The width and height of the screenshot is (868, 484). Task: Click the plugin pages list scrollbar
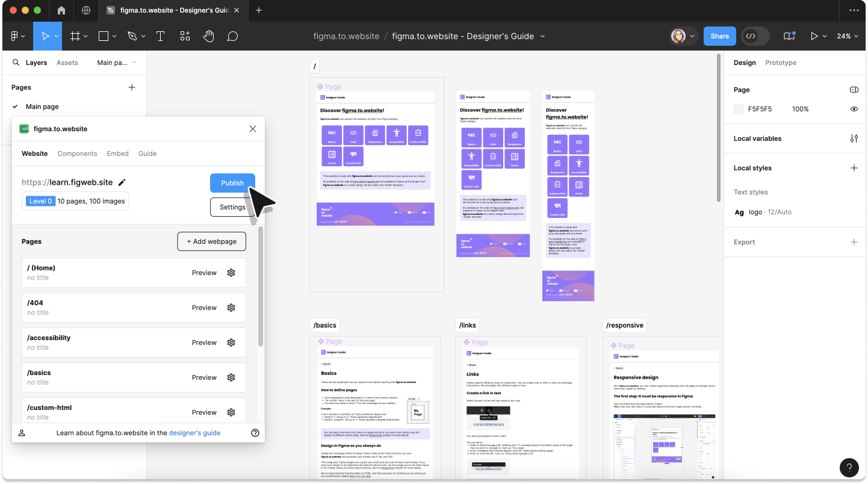click(261, 287)
